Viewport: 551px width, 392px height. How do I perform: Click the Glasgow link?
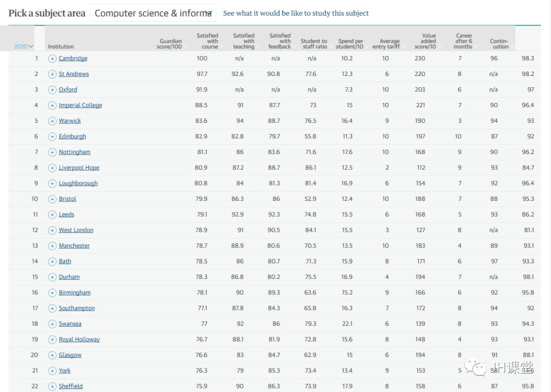70,355
